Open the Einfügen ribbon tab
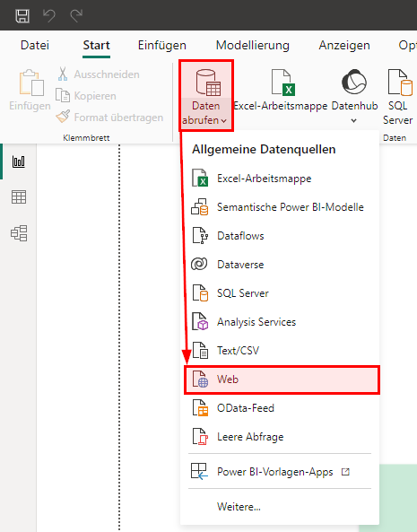Image resolution: width=417 pixels, height=532 pixels. coord(161,45)
